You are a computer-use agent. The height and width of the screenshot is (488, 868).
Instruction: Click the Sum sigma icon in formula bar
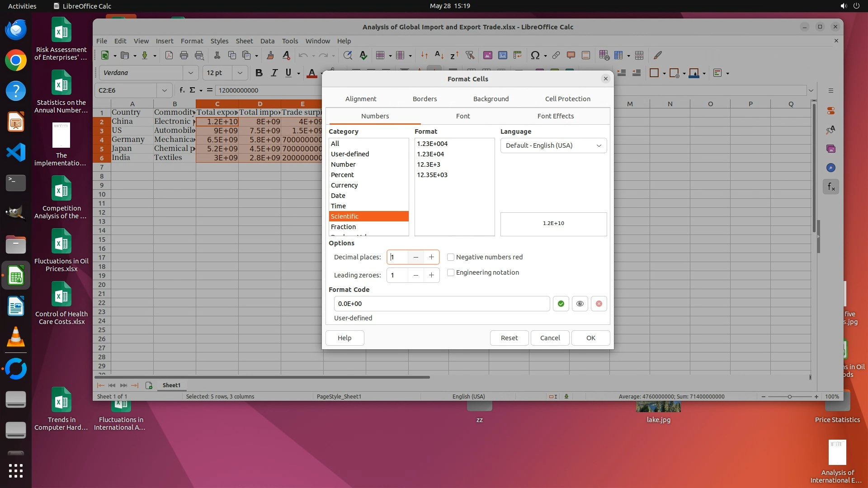192,90
